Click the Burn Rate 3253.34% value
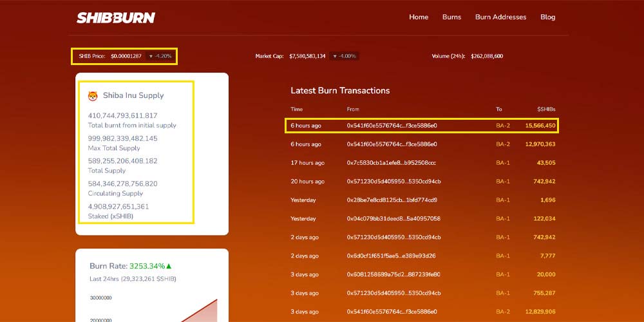This screenshot has height=322, width=644. tap(147, 266)
